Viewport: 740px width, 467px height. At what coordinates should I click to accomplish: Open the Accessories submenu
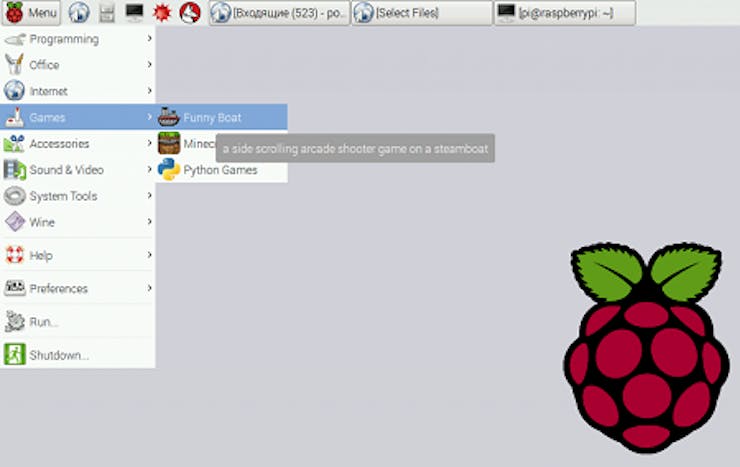click(x=78, y=143)
